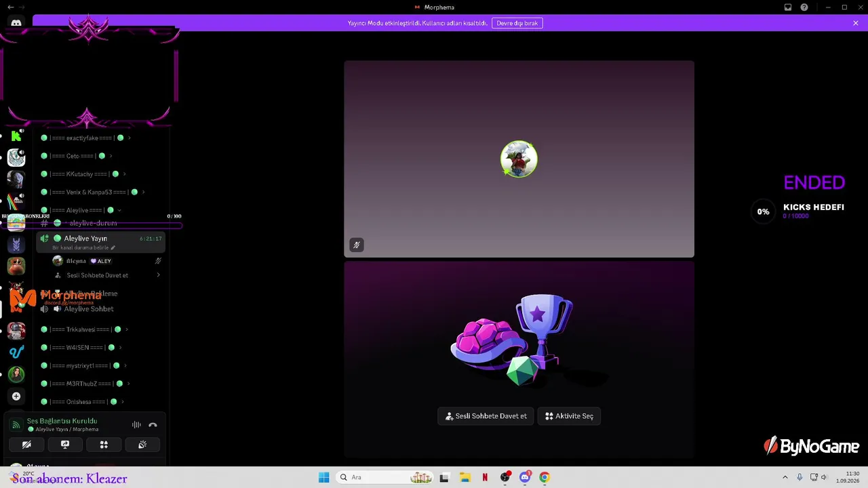Screen dimensions: 868x488
Task: Open voice connection signal details
Action: (16, 425)
